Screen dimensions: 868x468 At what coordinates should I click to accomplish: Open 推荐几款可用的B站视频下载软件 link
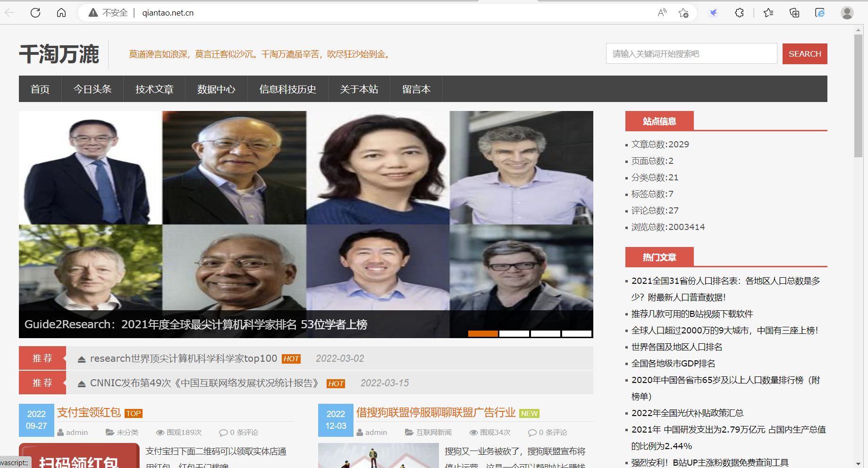pyautogui.click(x=692, y=314)
